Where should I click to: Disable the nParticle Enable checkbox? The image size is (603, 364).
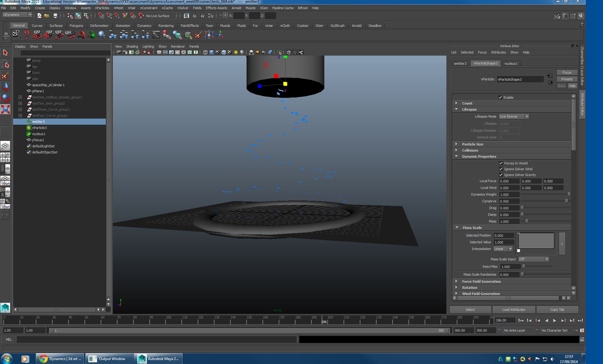click(500, 97)
